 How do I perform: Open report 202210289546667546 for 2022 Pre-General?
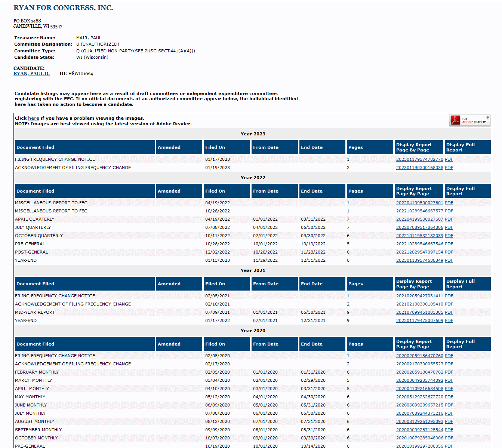pos(419,244)
